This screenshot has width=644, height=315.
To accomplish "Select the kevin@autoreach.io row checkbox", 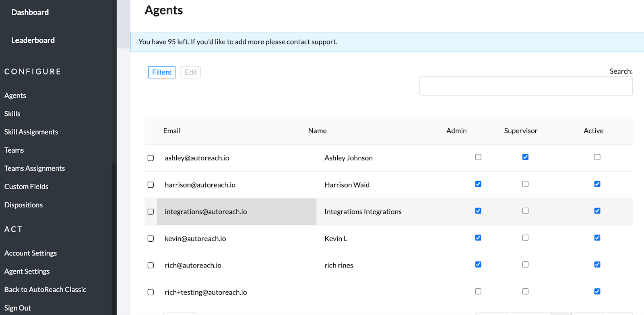I will click(x=151, y=238).
